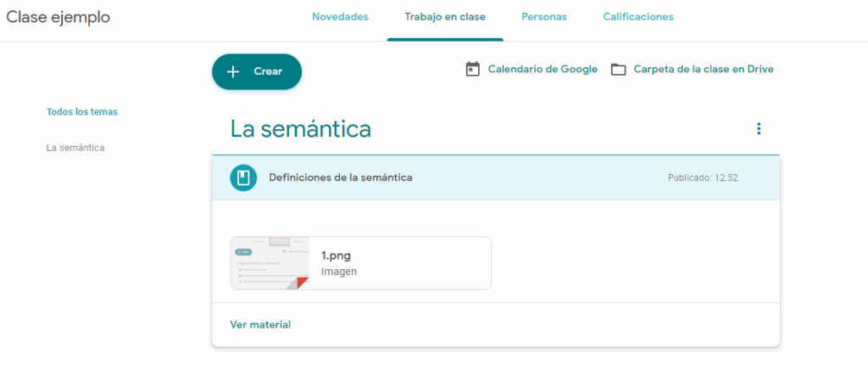
Task: Switch to the Novedades tab
Action: (340, 17)
